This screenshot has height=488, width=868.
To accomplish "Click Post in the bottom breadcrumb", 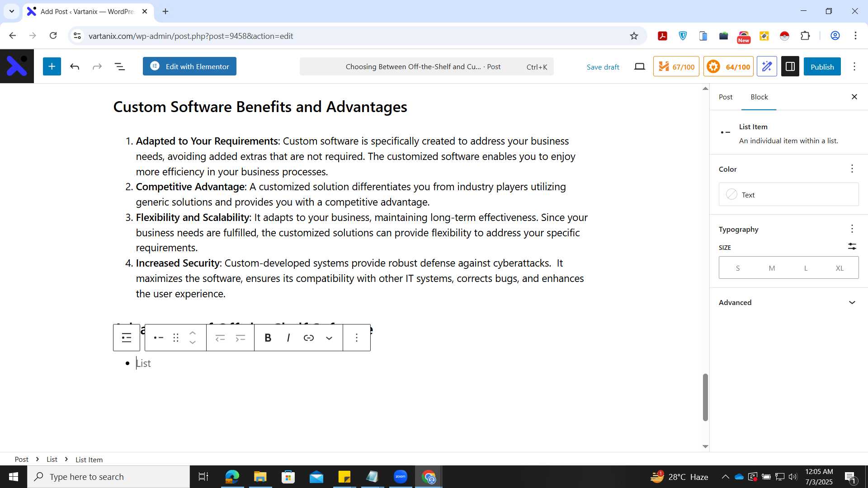I will (21, 459).
